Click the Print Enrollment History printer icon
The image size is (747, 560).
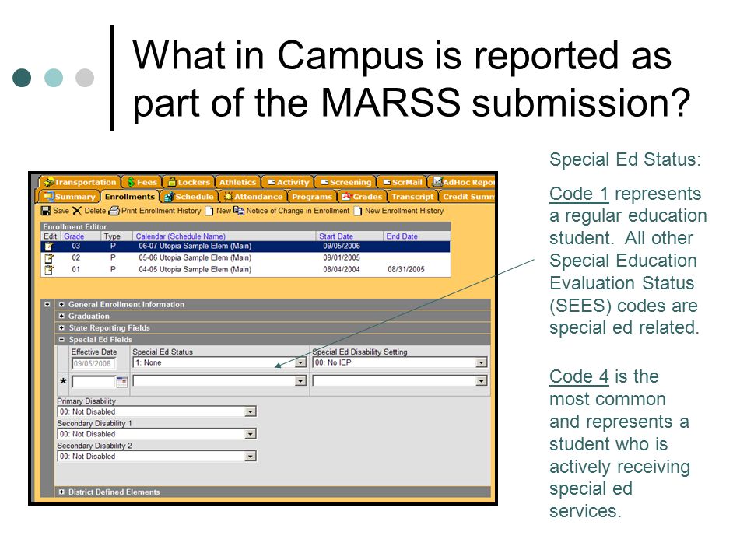pos(114,211)
